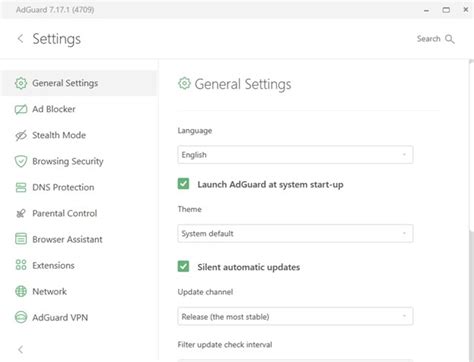Click the Update channel label
This screenshot has width=474, height=362.
click(x=205, y=292)
